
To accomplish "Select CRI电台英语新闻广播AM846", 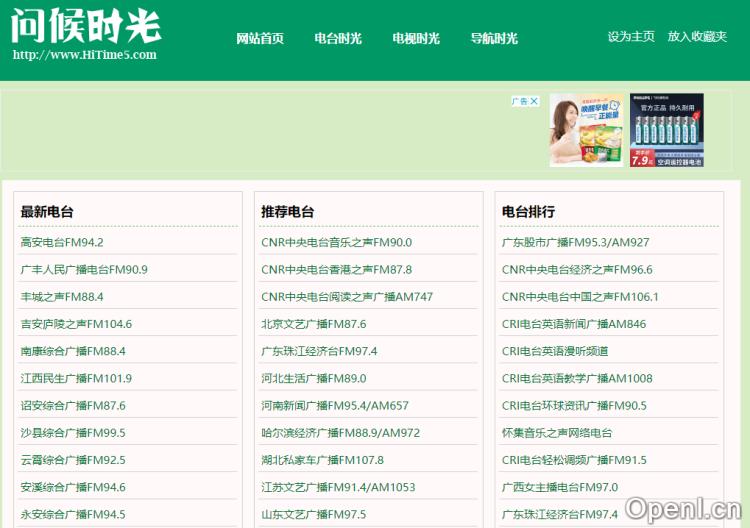I will [573, 324].
